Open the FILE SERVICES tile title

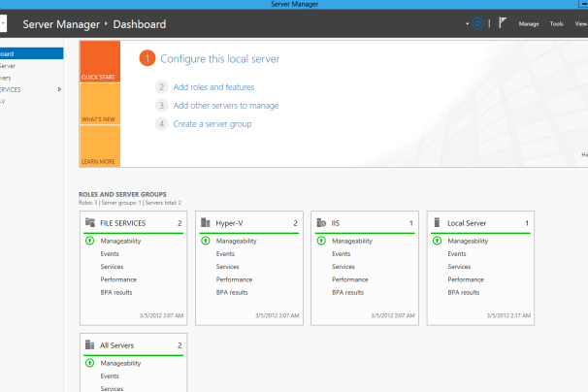click(122, 223)
